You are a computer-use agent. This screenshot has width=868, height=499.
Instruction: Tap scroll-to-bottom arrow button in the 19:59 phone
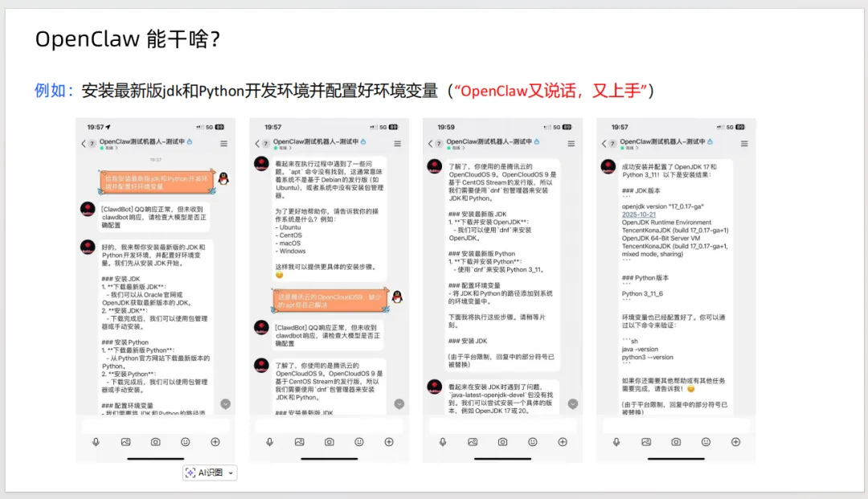point(573,404)
